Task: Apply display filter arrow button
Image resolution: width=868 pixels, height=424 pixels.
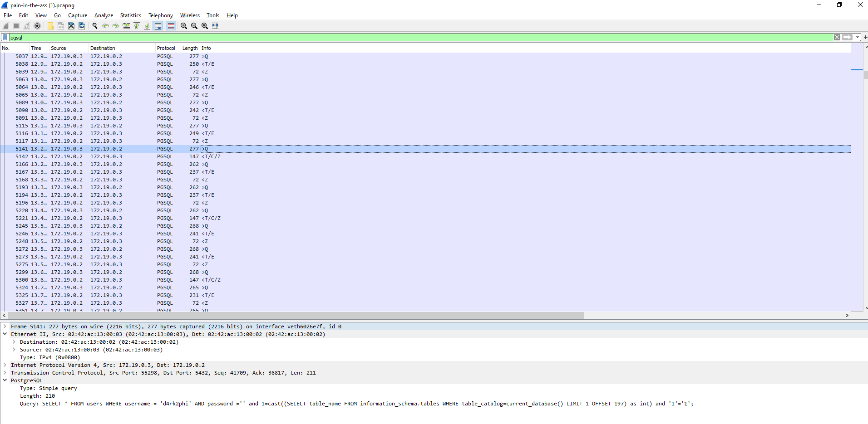Action: pyautogui.click(x=847, y=37)
